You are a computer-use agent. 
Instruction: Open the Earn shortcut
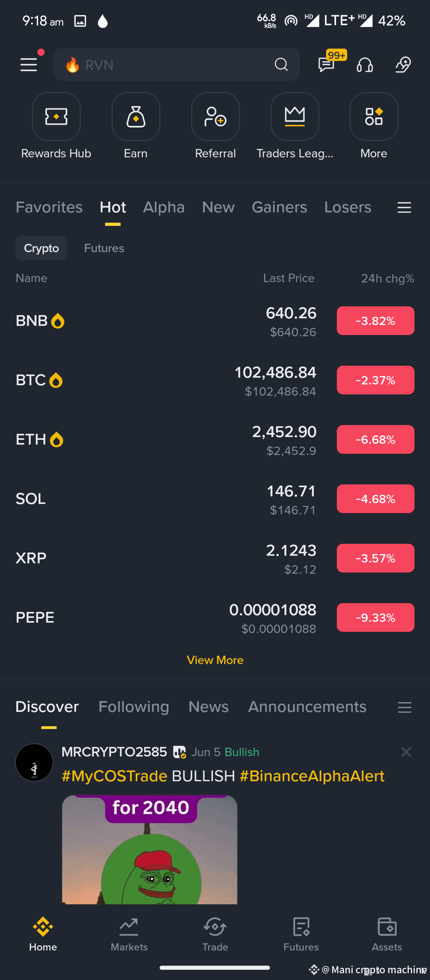pyautogui.click(x=136, y=117)
